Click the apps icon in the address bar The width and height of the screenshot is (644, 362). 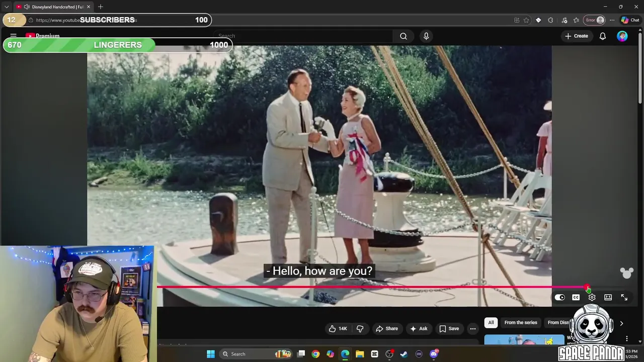point(517,20)
